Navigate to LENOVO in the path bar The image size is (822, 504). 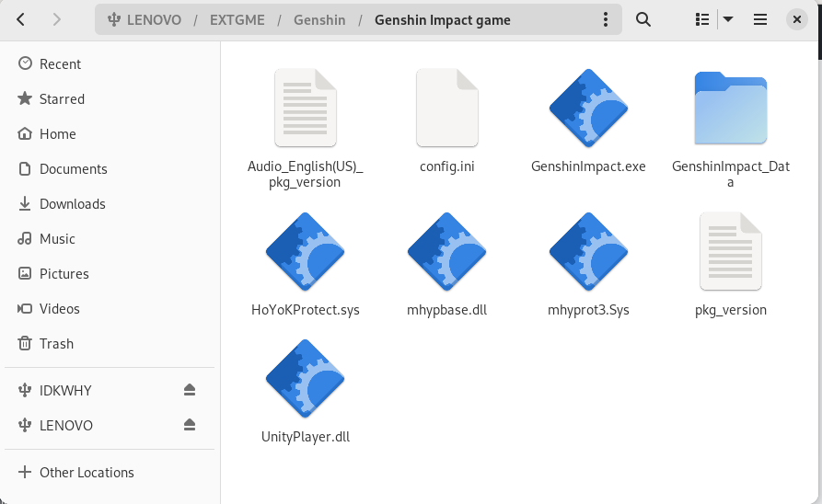point(145,20)
